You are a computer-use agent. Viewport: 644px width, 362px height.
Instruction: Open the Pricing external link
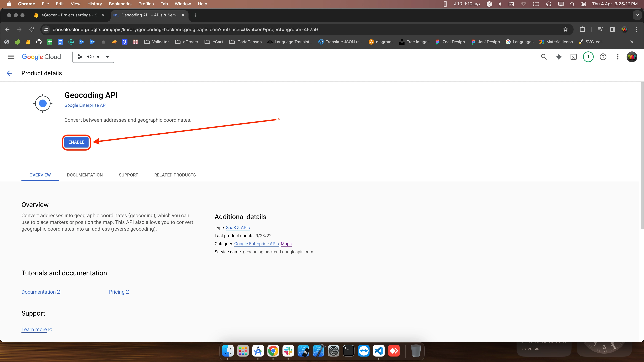click(x=119, y=292)
